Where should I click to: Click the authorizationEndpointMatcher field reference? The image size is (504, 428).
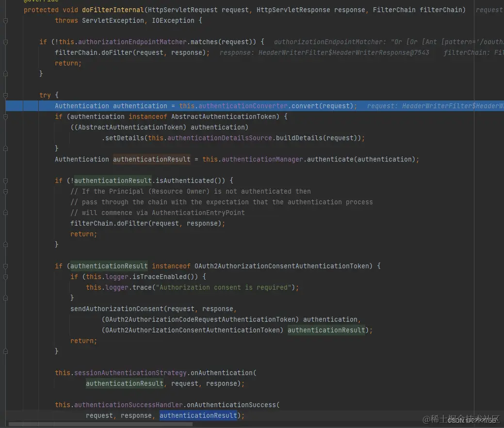coord(132,42)
